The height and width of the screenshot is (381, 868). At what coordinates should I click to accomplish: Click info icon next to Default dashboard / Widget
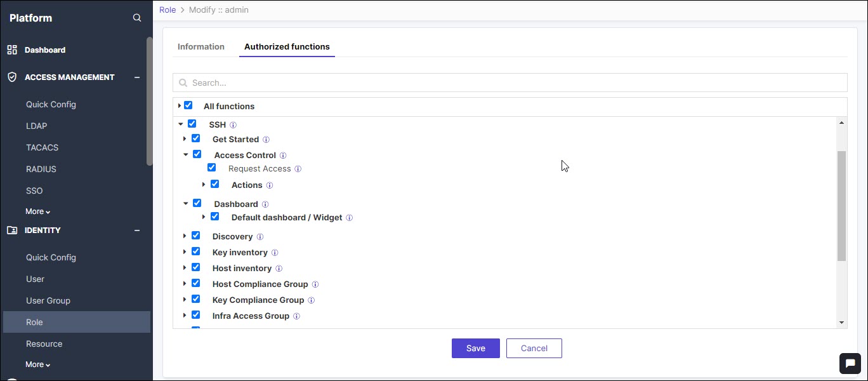point(350,218)
